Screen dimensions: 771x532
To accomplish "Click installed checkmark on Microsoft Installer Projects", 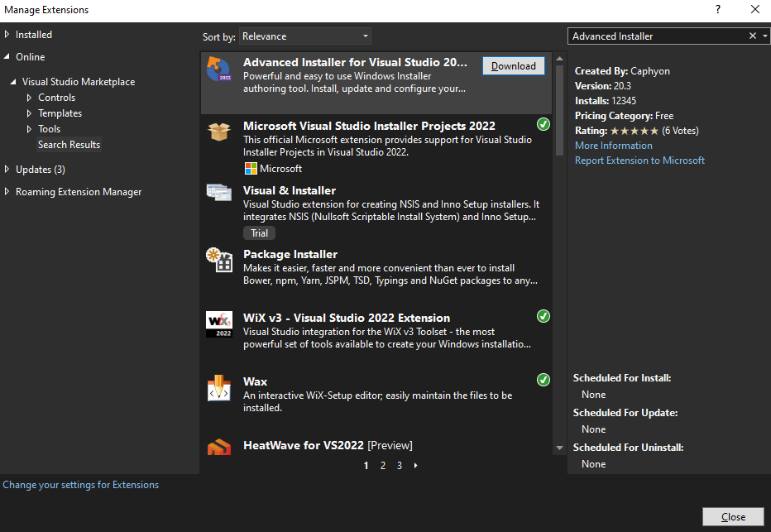I will [x=544, y=124].
